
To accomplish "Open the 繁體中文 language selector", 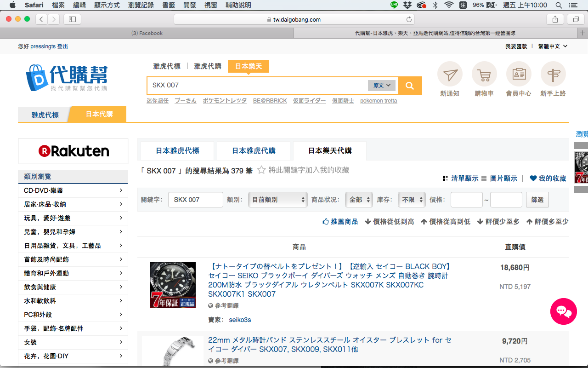I will [553, 46].
